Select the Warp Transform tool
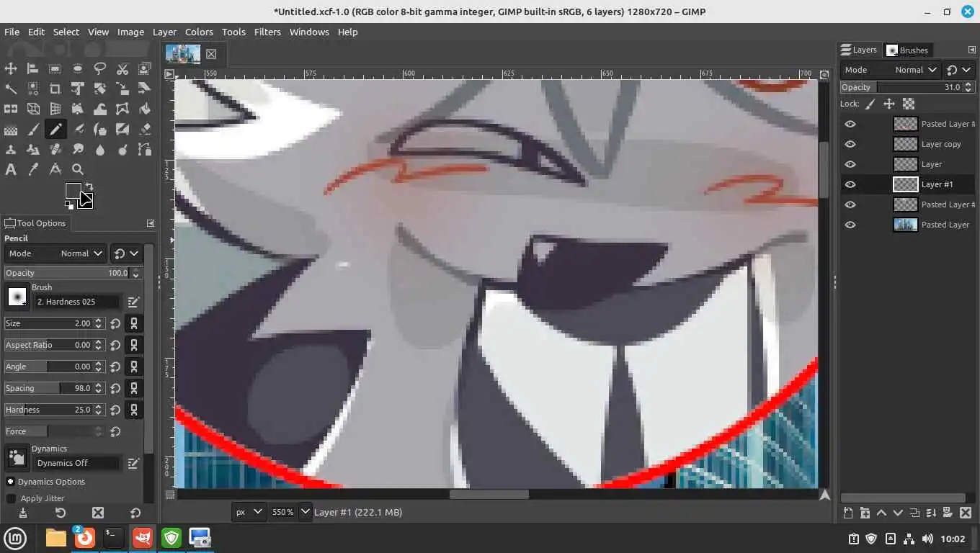 click(x=100, y=109)
